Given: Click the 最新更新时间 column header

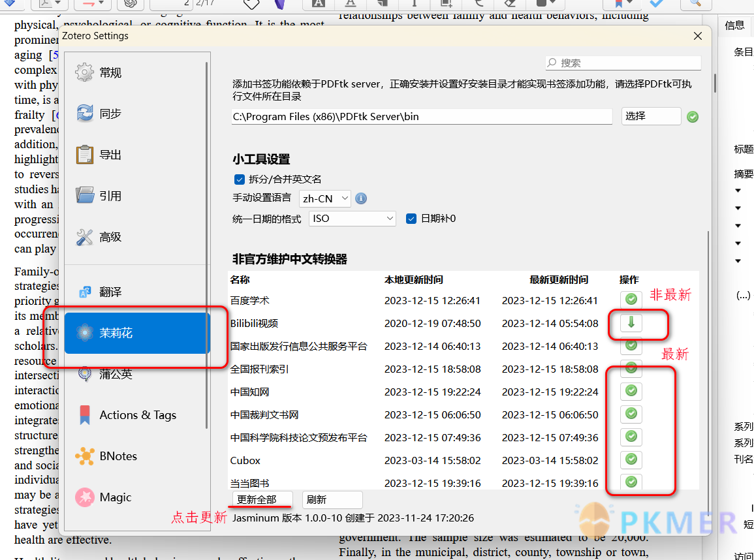Looking at the screenshot, I should pyautogui.click(x=559, y=280).
